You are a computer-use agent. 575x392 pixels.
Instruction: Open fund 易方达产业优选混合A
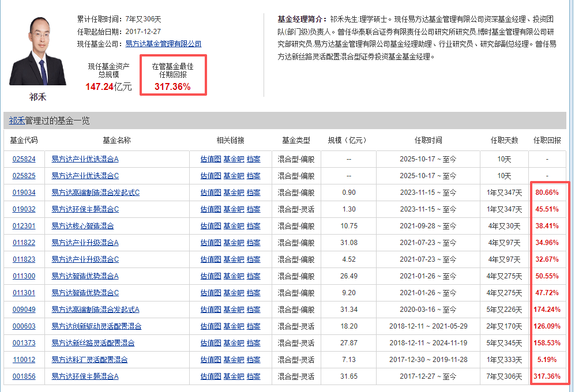point(85,159)
